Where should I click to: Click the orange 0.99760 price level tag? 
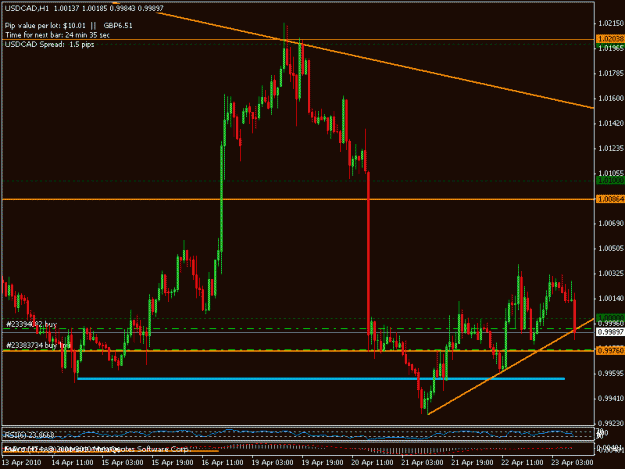(x=610, y=350)
